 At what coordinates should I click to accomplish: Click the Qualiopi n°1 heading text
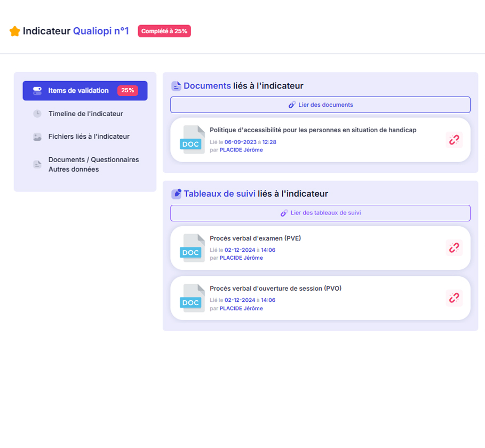[x=101, y=31]
